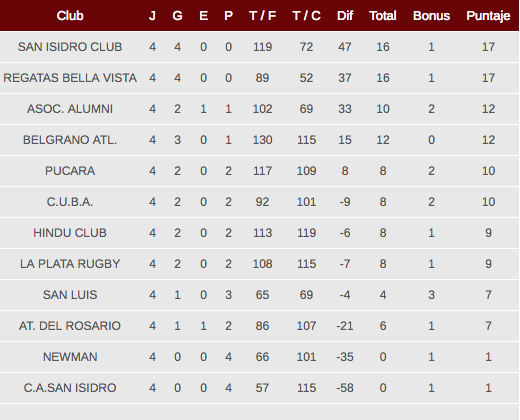Click the Bonus column header
Image resolution: width=520 pixels, height=420 pixels.
[x=431, y=16]
